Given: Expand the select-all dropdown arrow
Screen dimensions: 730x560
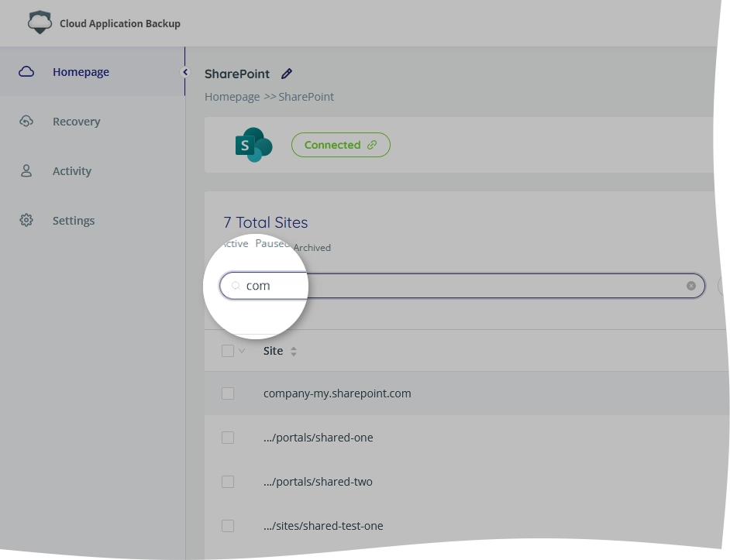Looking at the screenshot, I should point(242,351).
